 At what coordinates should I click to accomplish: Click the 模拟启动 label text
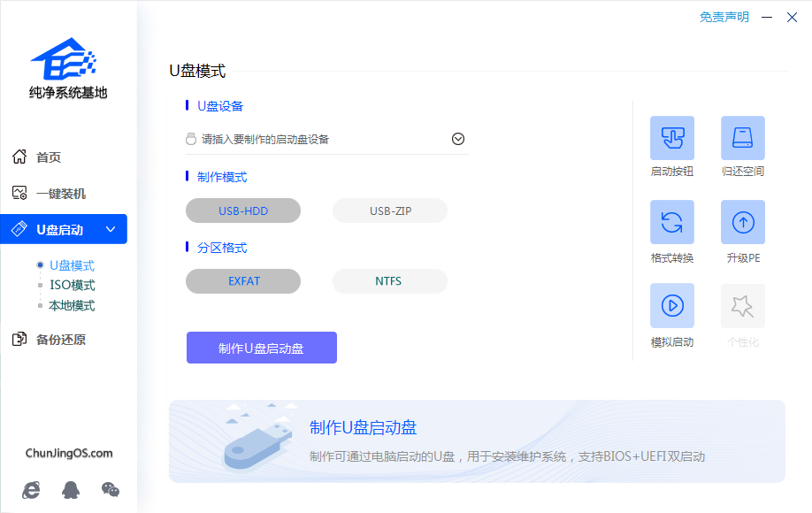[x=671, y=342]
